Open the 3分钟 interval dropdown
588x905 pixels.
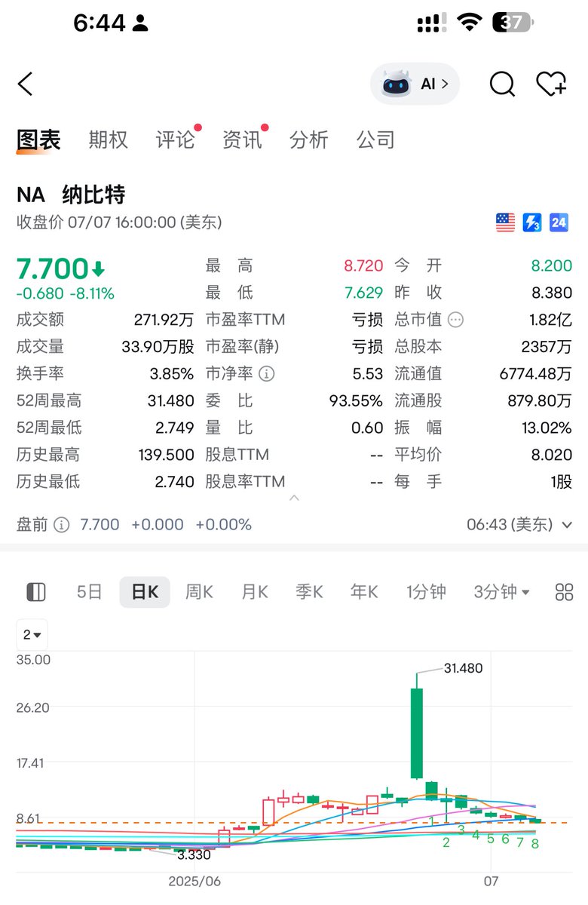coord(501,592)
